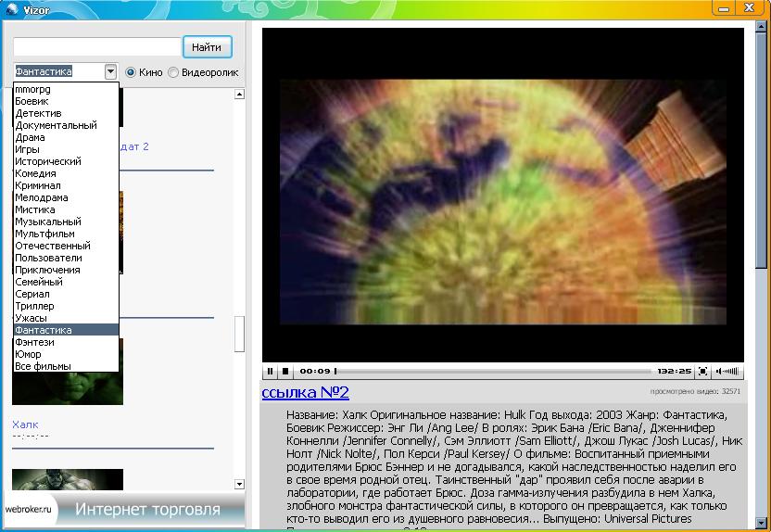
Task: Click the description pane scrollbar thumb
Action: click(761, 152)
